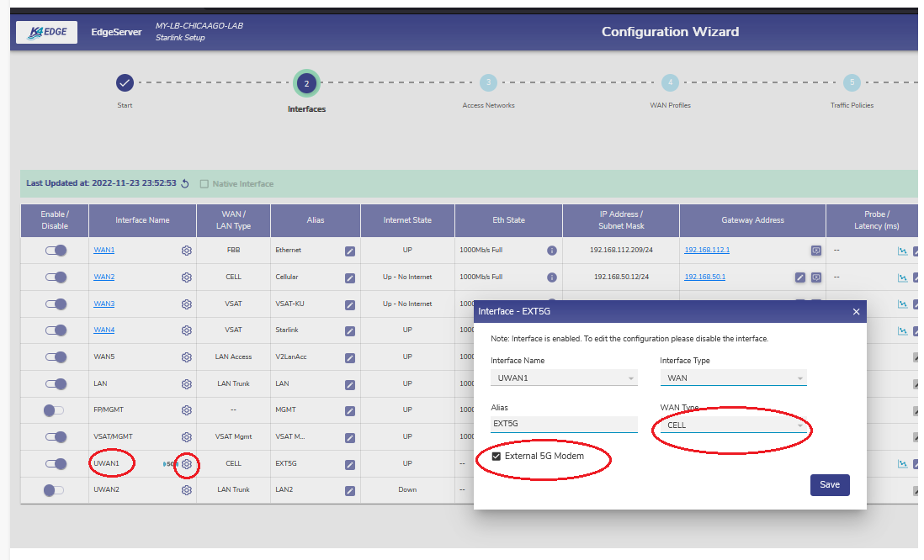Image resolution: width=924 pixels, height=560 pixels.
Task: Edit the Ethernet alias with pencil icon
Action: 350,251
